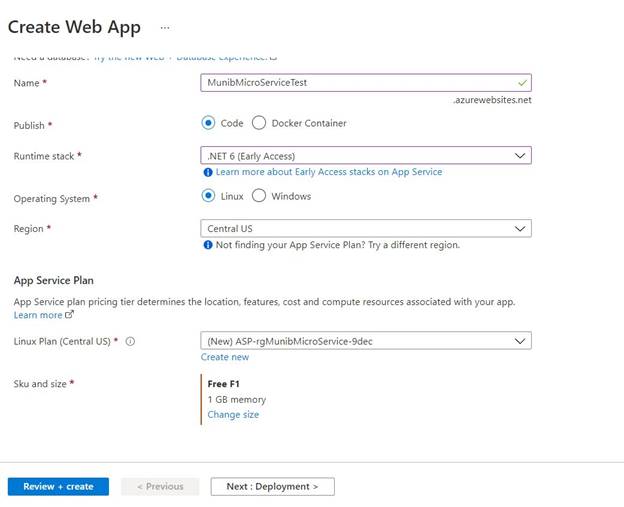Click the Create Web App page title
This screenshot has width=624, height=507.
[74, 27]
